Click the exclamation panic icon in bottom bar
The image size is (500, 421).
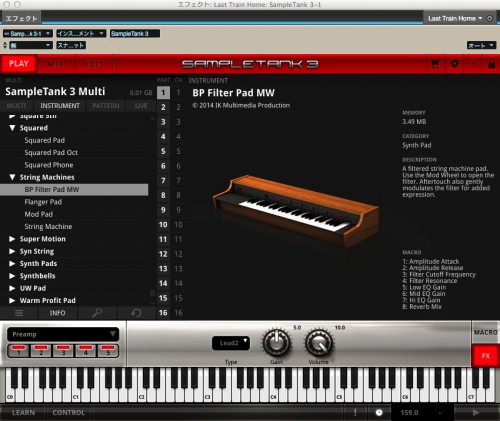point(355,413)
